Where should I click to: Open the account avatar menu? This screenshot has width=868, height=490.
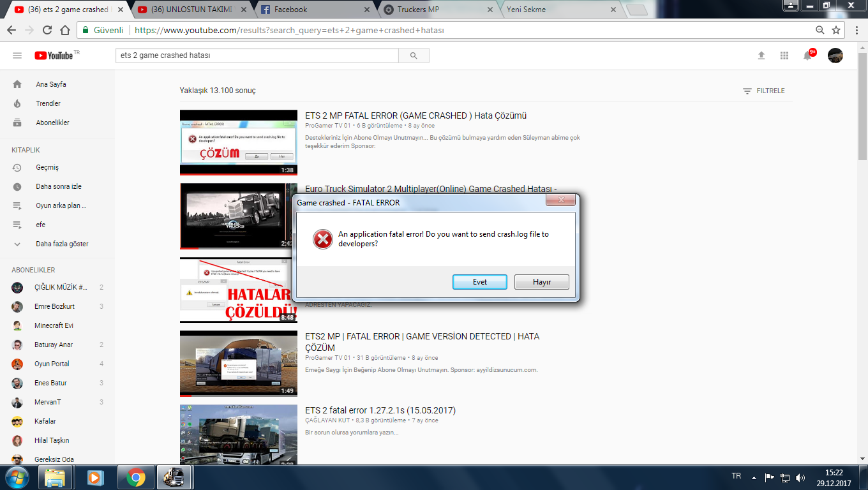point(835,56)
